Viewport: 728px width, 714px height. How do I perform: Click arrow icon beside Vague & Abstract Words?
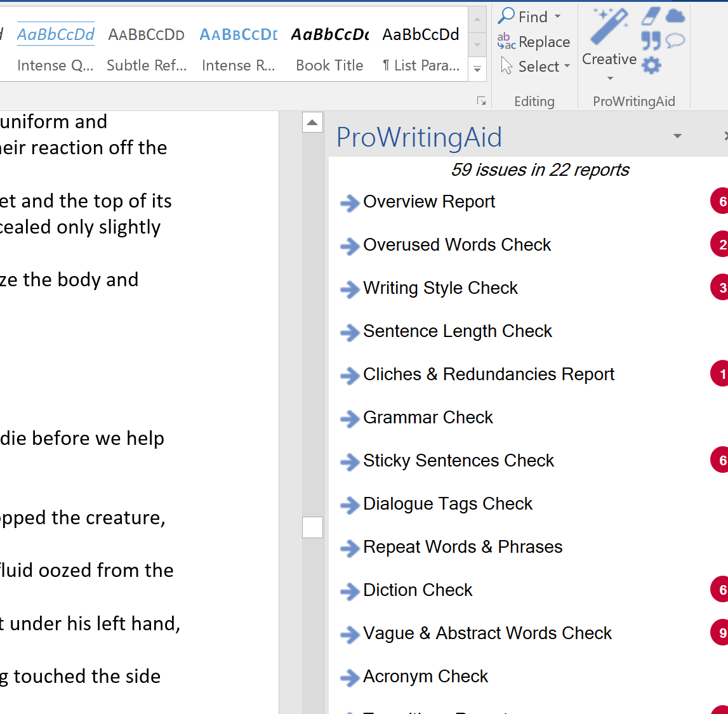tap(350, 635)
